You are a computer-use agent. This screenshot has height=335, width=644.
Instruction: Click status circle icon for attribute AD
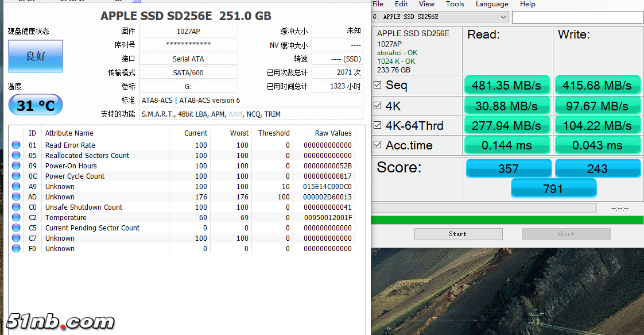point(16,197)
